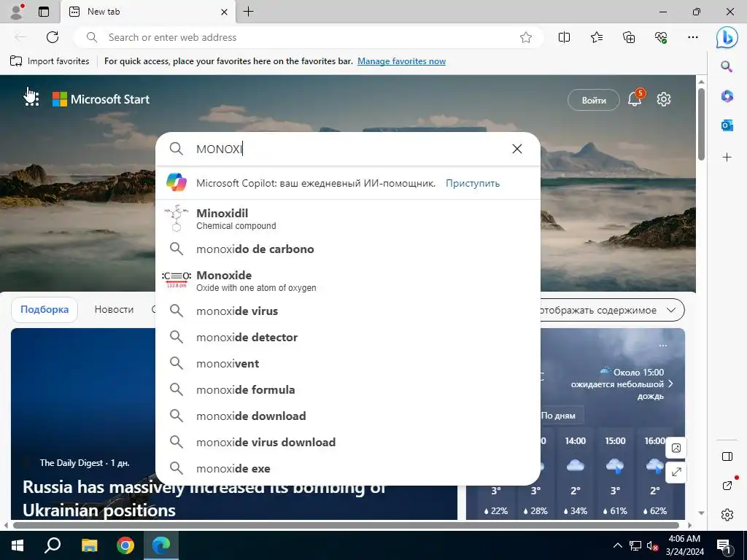The height and width of the screenshot is (560, 747).
Task: Open Microsoft Start page settings gear
Action: 664,99
